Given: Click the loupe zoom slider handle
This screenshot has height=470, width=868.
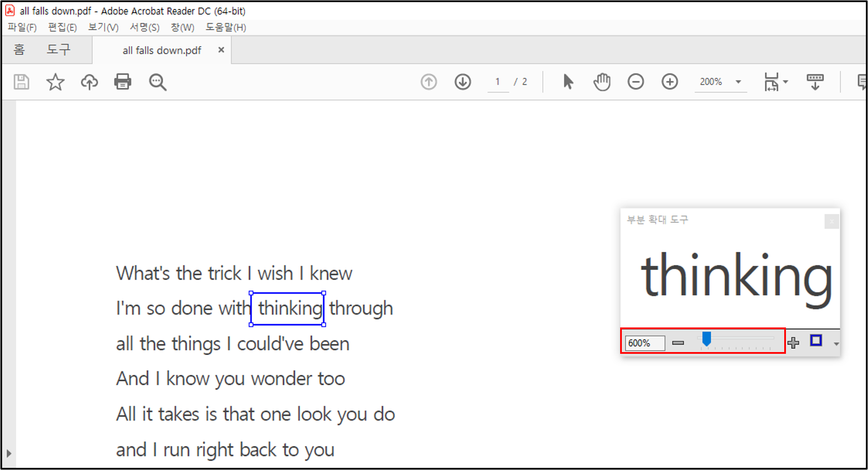Looking at the screenshot, I should (x=706, y=339).
